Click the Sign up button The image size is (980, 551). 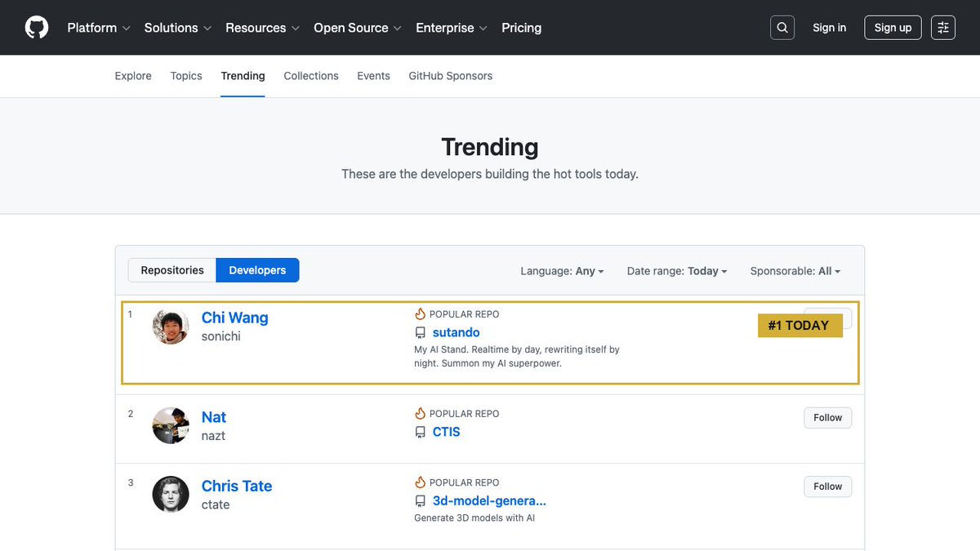click(x=893, y=28)
